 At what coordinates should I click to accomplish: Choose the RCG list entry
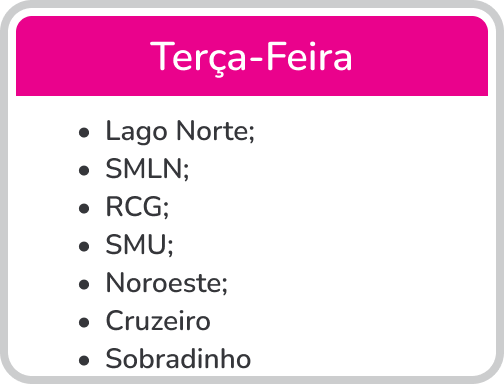point(137,207)
